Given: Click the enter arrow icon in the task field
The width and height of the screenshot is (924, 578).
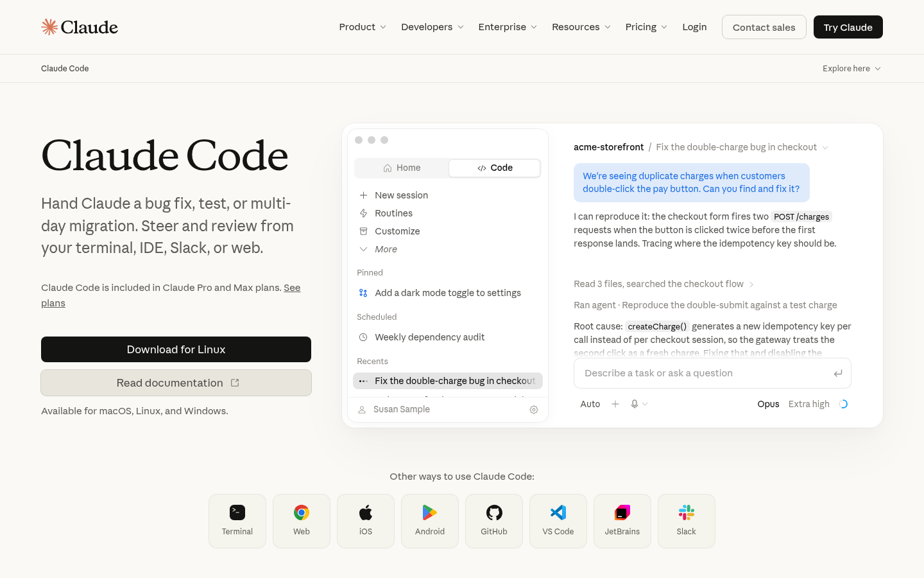Looking at the screenshot, I should coord(838,373).
